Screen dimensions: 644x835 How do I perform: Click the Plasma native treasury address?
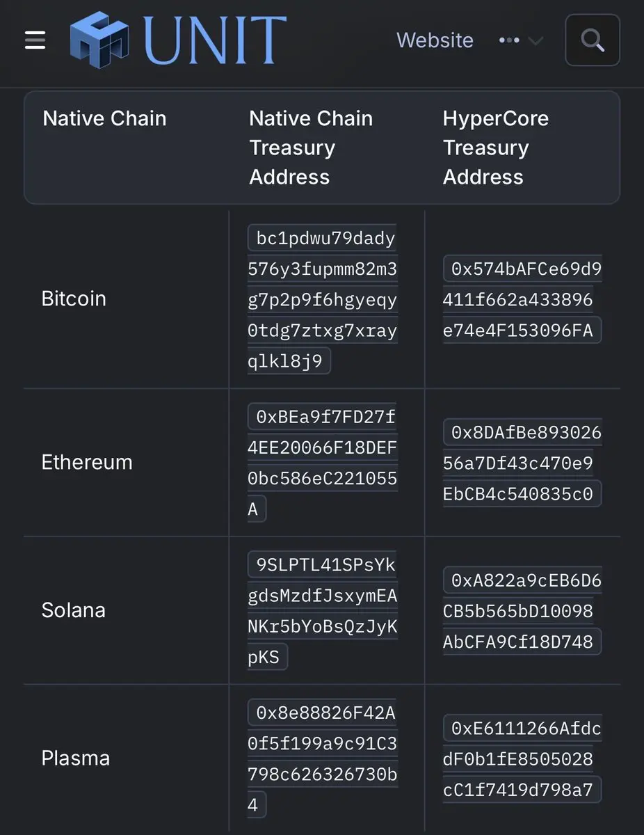[322, 758]
